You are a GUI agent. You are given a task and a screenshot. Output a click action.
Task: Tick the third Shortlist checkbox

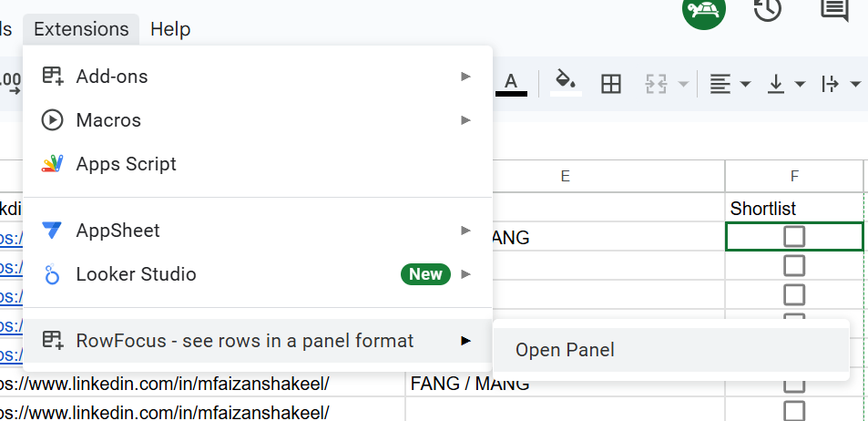[x=794, y=294]
